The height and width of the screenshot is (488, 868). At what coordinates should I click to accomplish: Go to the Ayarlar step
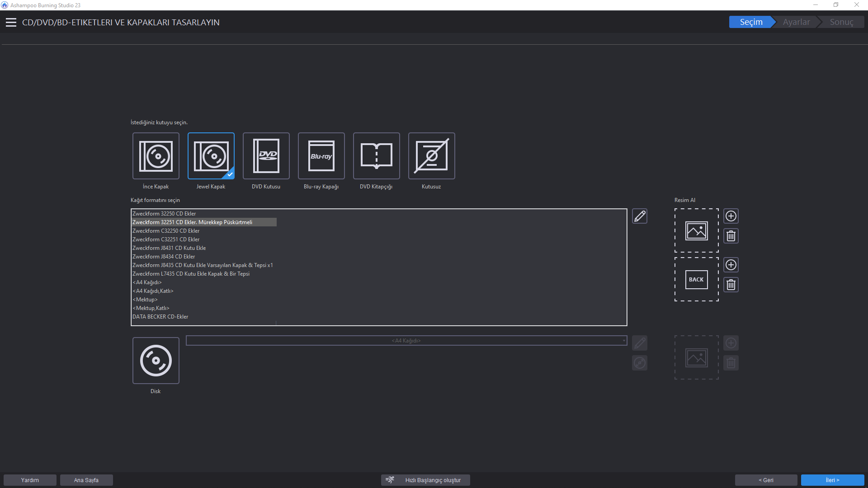796,22
